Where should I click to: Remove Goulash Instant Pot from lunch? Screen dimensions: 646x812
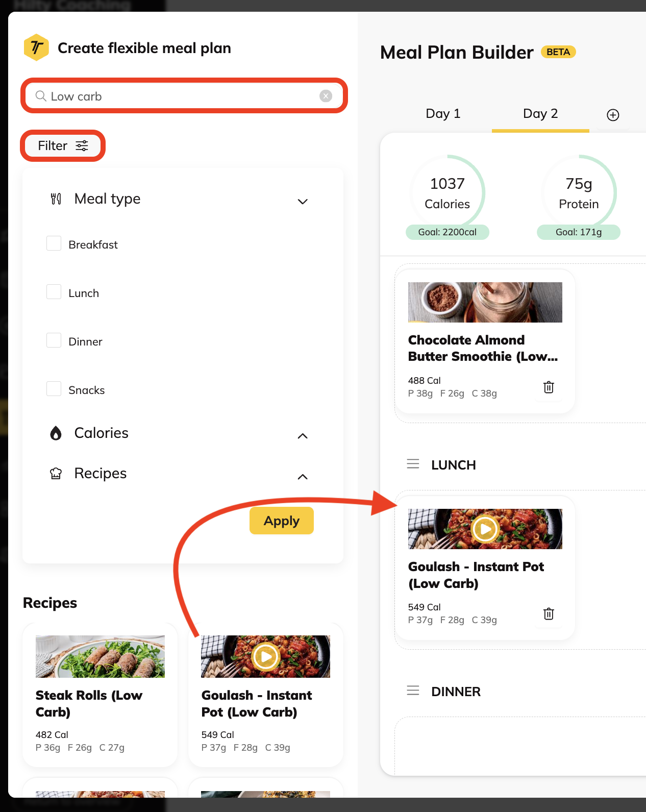pos(549,614)
